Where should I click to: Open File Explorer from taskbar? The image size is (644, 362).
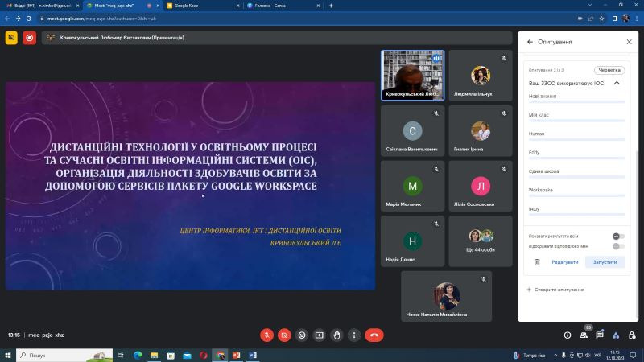pos(154,355)
